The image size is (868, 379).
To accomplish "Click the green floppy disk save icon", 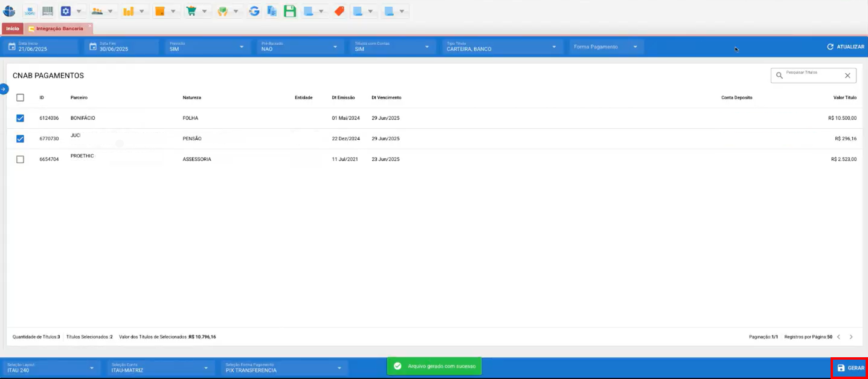I will pos(290,11).
